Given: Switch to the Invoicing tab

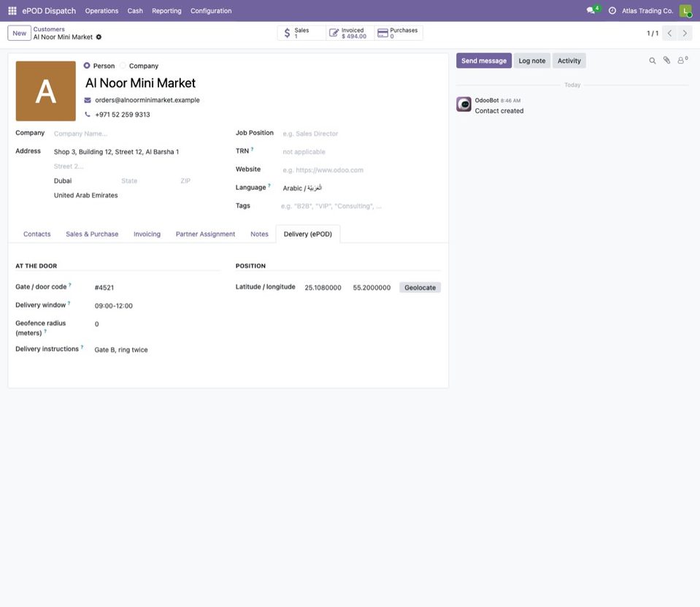Looking at the screenshot, I should (x=147, y=234).
